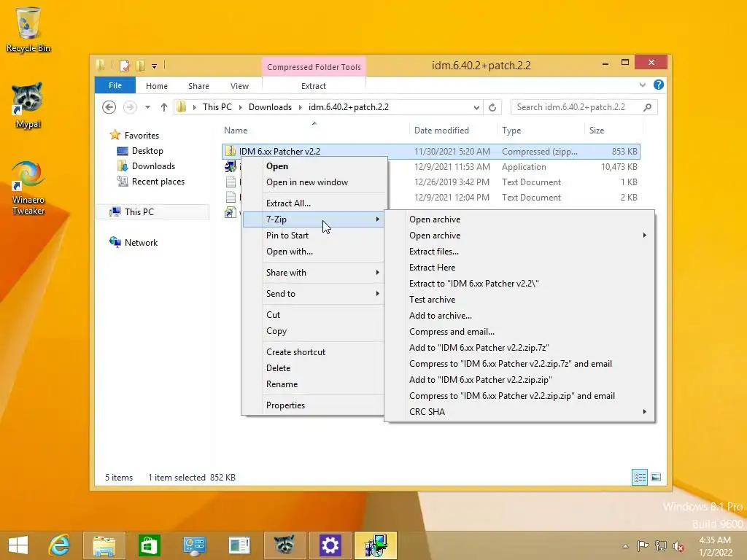Refresh the current folder view
Screen dimensions: 747x560
click(492, 107)
